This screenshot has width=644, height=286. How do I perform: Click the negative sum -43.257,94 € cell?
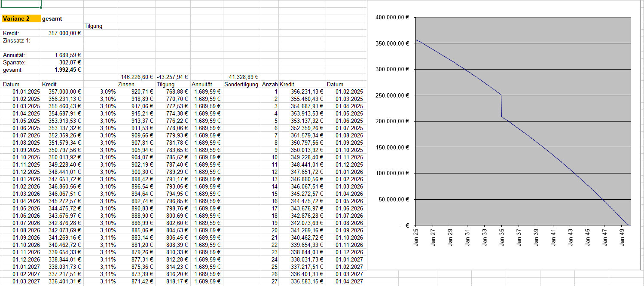coord(172,77)
